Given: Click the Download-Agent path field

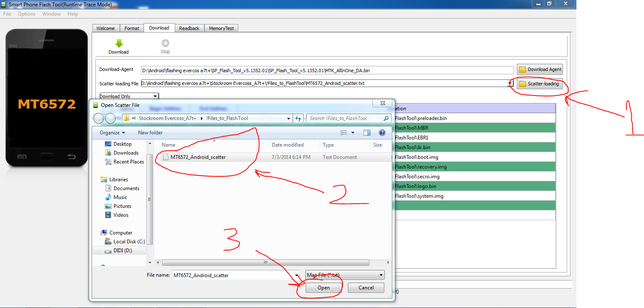Looking at the screenshot, I should point(327,70).
